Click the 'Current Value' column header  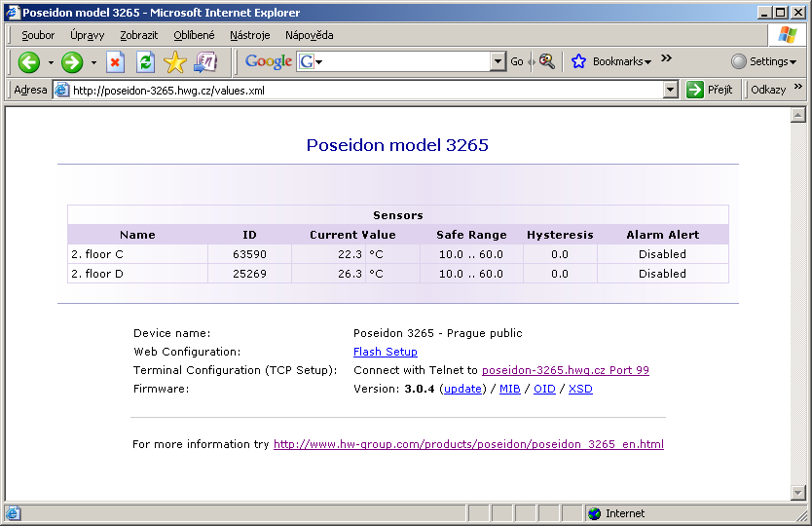tap(352, 235)
